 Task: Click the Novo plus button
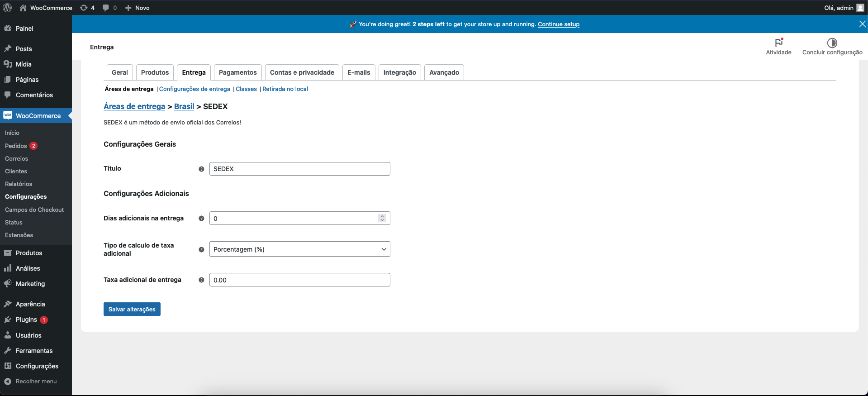pyautogui.click(x=137, y=8)
